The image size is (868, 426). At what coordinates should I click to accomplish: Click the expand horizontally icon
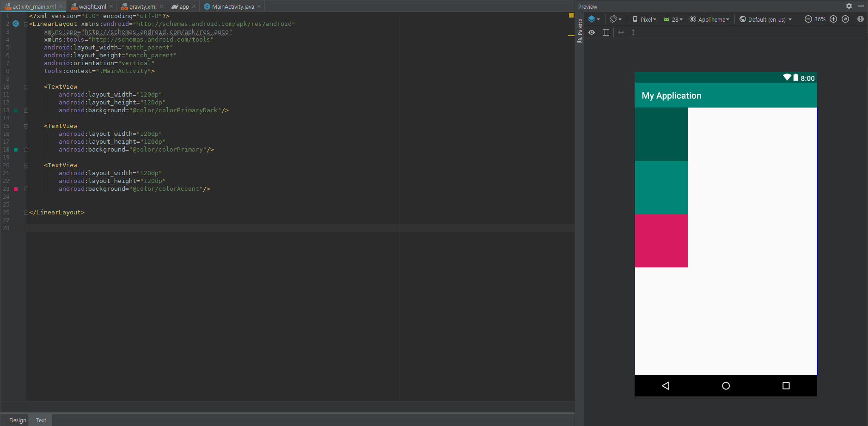[x=621, y=32]
